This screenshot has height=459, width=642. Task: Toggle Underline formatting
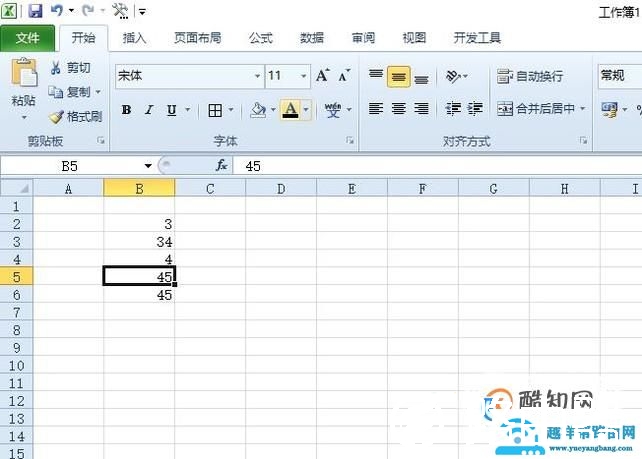172,110
